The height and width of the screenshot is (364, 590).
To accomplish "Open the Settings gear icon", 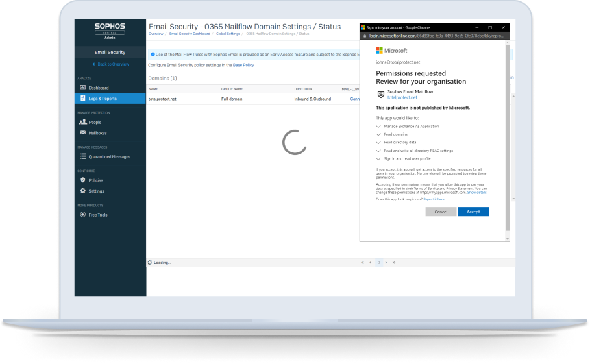I will click(82, 191).
